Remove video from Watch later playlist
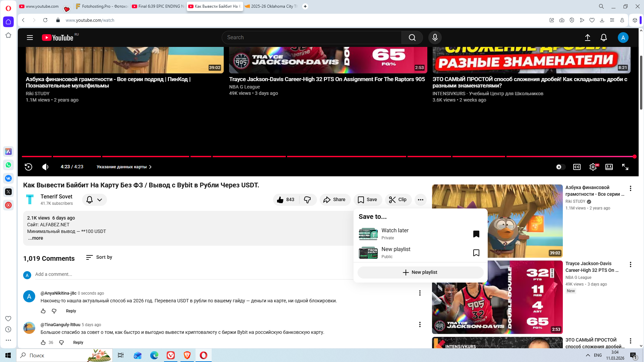 [476, 234]
